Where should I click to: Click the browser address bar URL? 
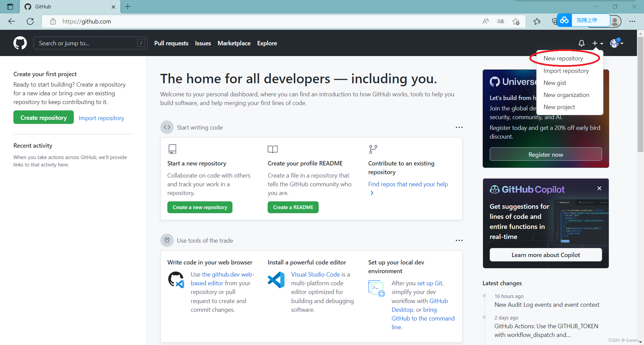coord(87,21)
